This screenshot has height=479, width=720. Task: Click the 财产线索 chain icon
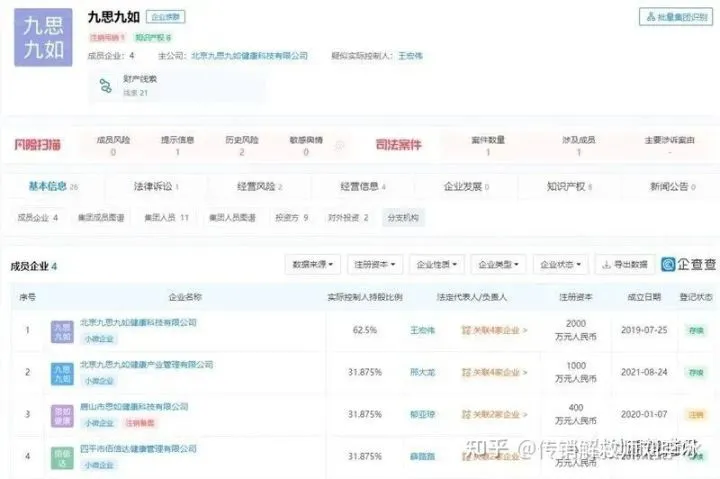104,86
